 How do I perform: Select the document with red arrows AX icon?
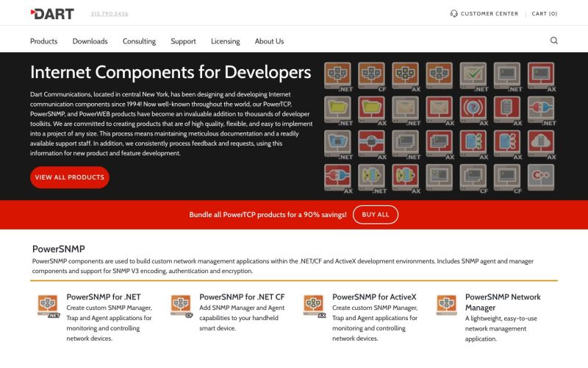pos(507,144)
